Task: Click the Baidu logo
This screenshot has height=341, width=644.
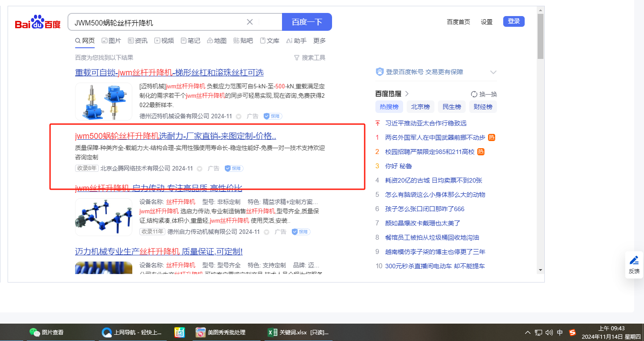Action: pyautogui.click(x=38, y=23)
